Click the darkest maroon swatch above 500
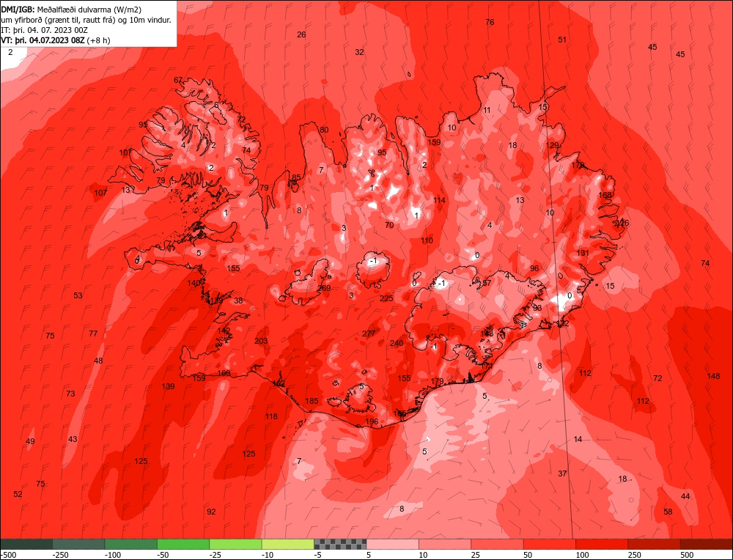Image resolution: width=733 pixels, height=560 pixels. (706, 544)
